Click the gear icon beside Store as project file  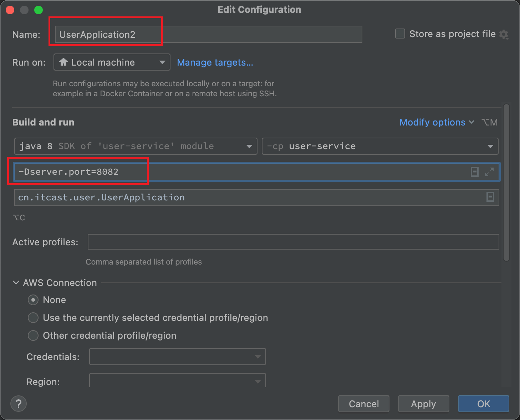pyautogui.click(x=504, y=35)
